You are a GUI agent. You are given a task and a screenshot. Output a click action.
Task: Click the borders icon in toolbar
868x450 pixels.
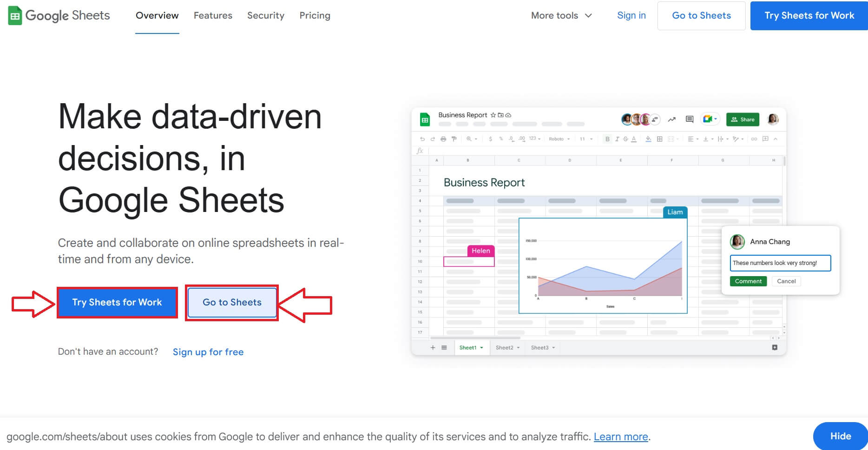[660, 139]
